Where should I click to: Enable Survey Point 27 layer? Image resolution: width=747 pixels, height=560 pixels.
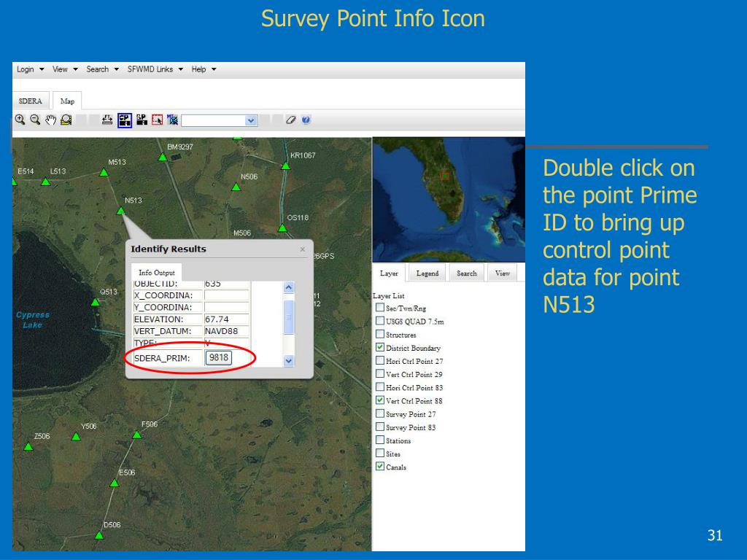379,413
